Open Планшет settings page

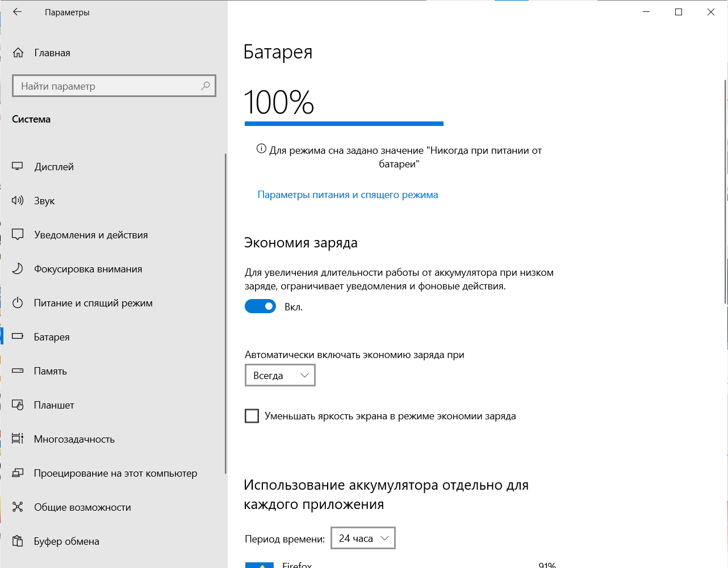point(112,405)
